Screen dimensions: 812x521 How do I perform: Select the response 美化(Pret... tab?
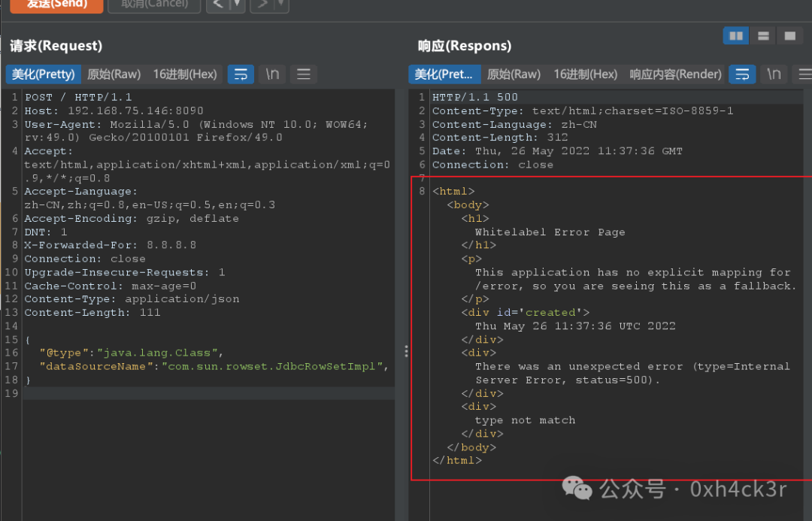[x=444, y=74]
